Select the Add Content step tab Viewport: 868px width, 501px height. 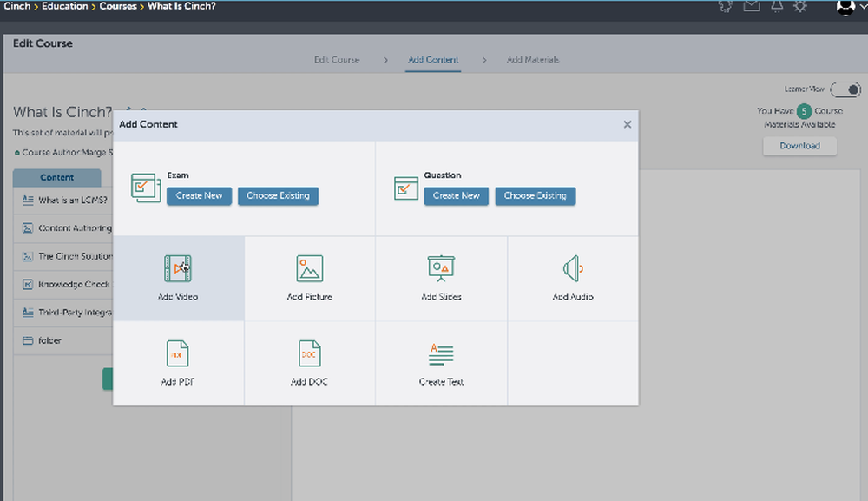[433, 60]
